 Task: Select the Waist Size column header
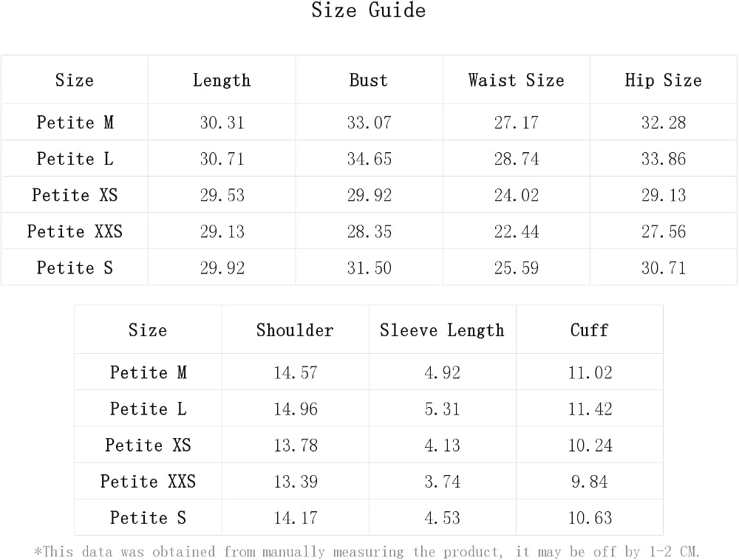[x=516, y=80]
